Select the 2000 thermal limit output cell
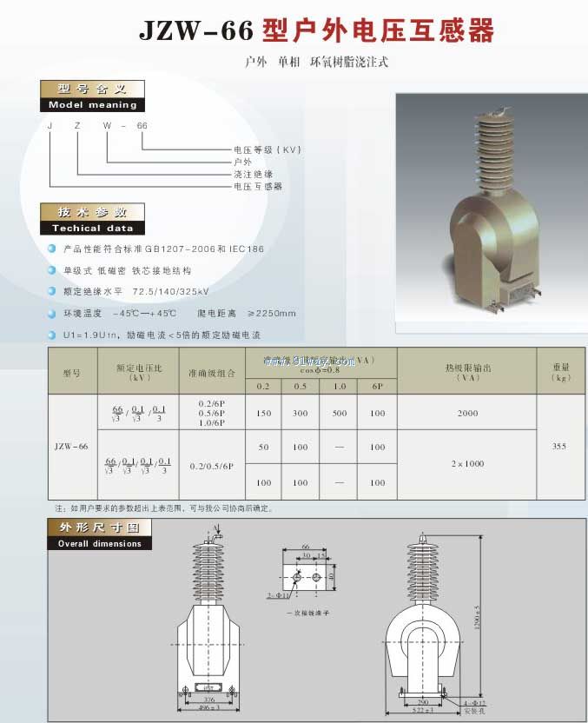 tap(467, 413)
